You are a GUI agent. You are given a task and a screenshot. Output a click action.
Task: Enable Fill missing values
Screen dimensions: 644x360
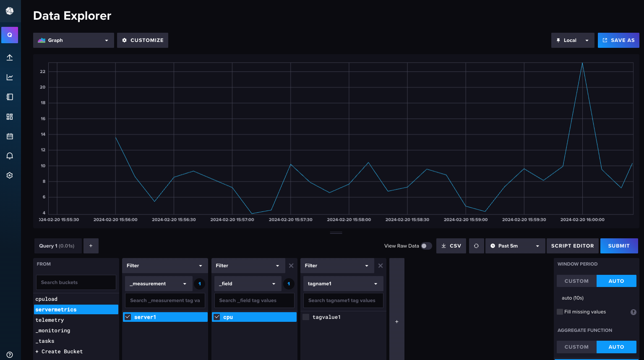click(560, 312)
